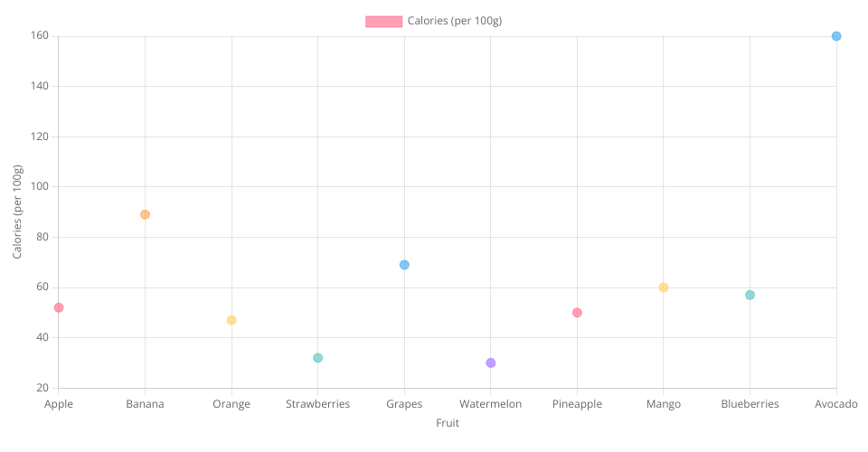Toggle the Calories (per 100g) legend label

point(454,22)
